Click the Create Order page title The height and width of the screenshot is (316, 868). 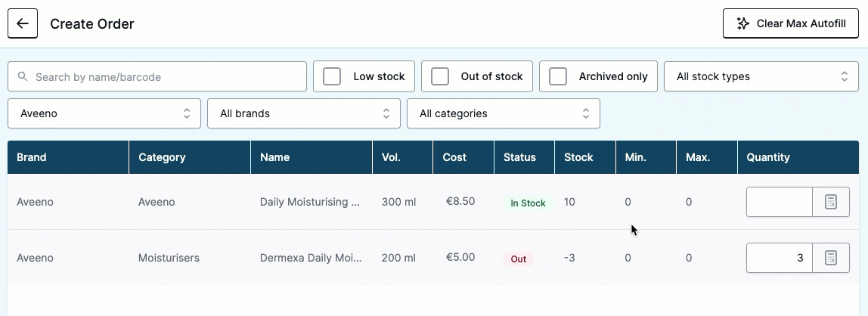pyautogui.click(x=92, y=23)
